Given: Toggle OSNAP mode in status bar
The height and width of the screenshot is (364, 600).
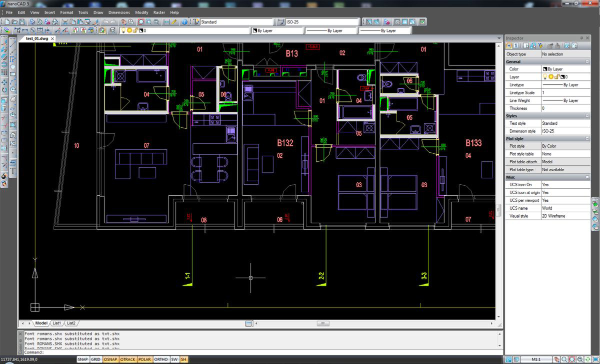Looking at the screenshot, I should 111,360.
